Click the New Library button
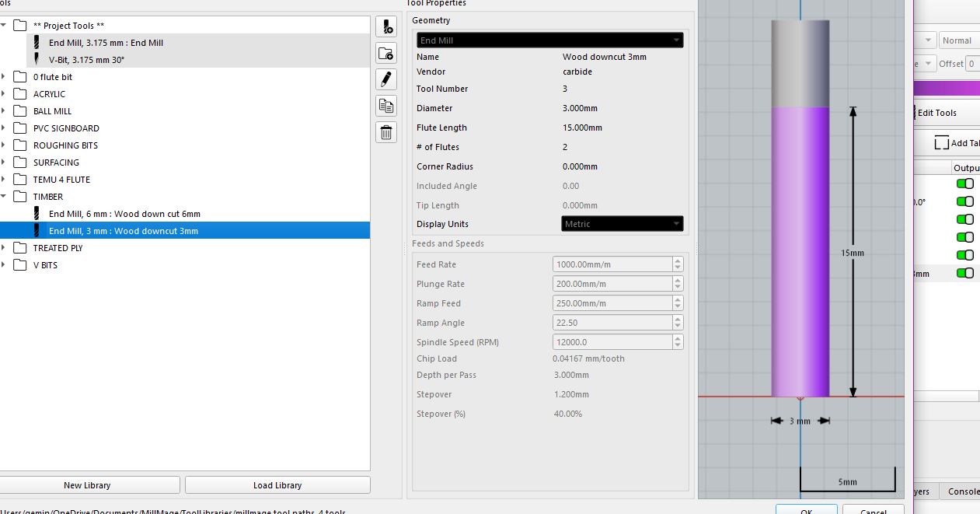Screen dimensions: 980x514 (87, 485)
